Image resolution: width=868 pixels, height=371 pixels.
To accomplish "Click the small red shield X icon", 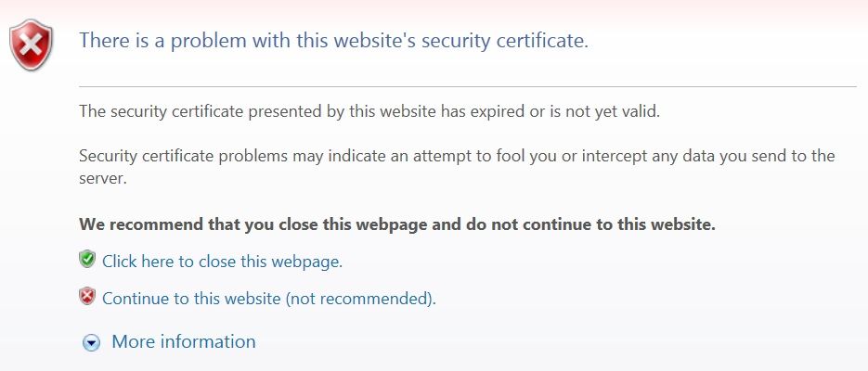I will click(87, 297).
